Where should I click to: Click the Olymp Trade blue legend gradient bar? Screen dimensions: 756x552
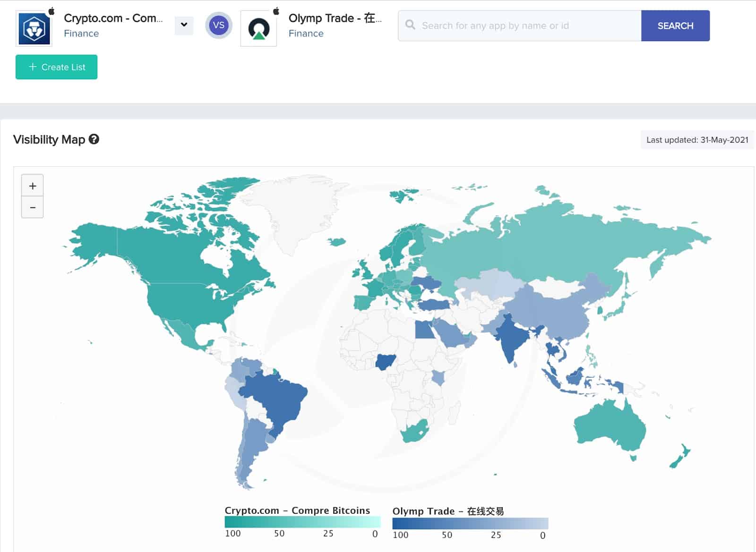click(470, 523)
